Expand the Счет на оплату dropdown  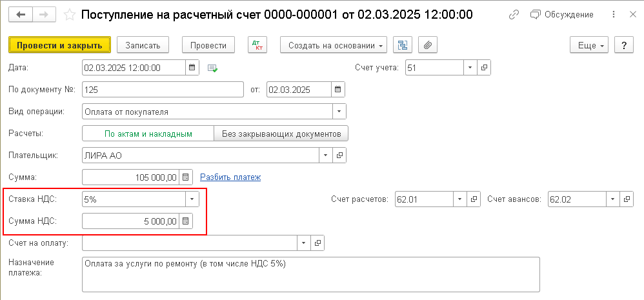(303, 243)
